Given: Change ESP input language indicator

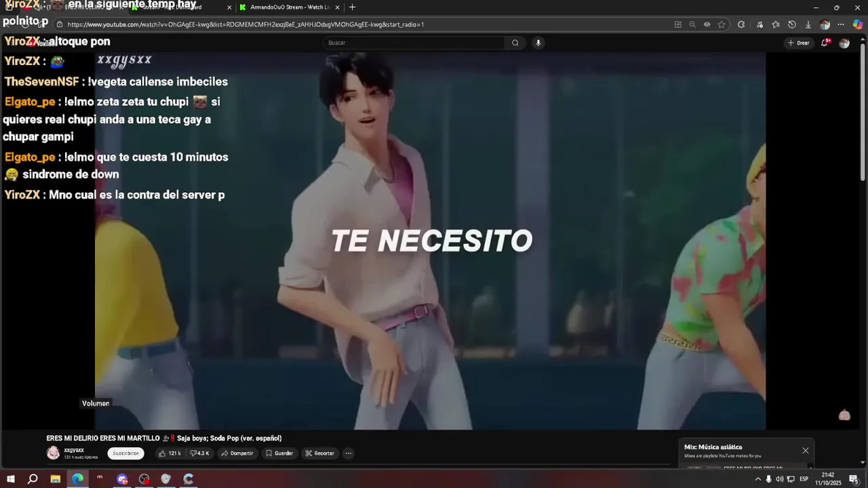Looking at the screenshot, I should pos(804,479).
